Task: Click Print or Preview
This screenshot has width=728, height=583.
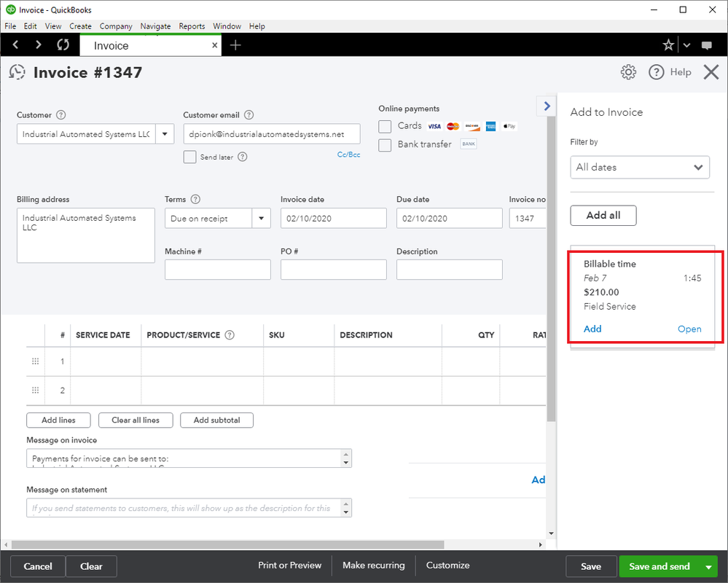Action: pos(290,566)
